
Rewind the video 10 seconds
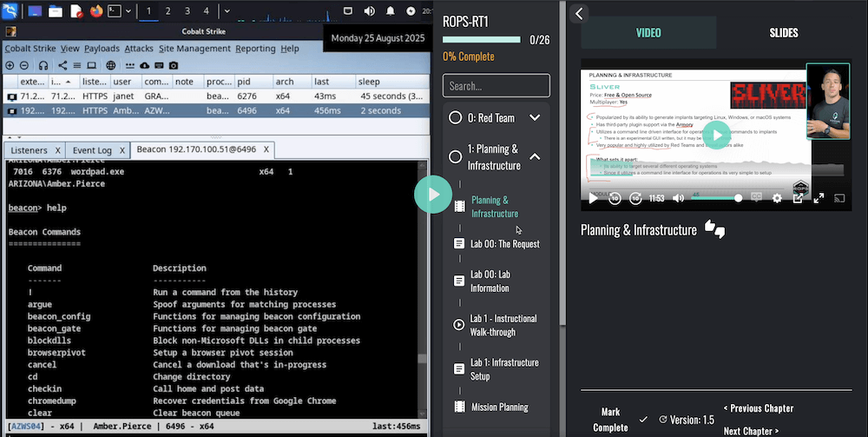click(615, 198)
